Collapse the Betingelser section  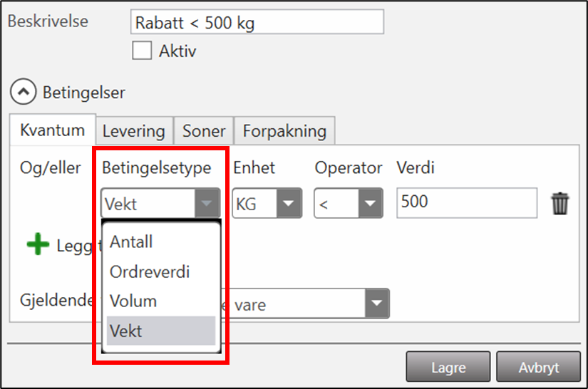24,92
